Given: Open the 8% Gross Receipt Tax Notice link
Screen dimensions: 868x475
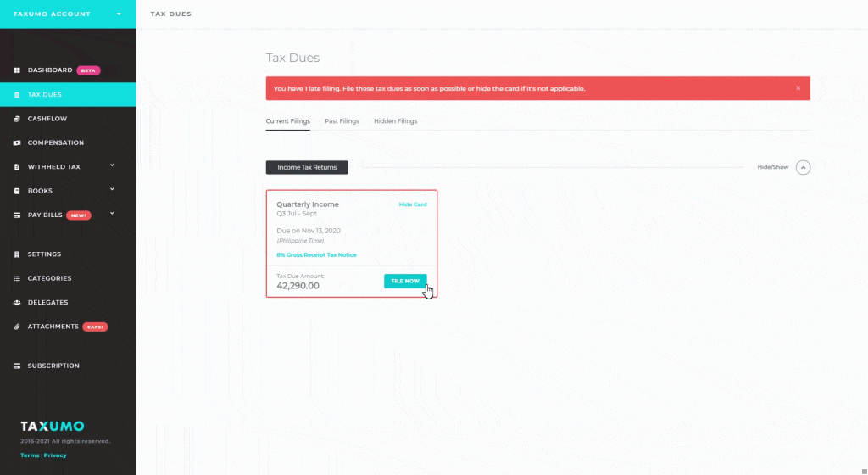Looking at the screenshot, I should [x=317, y=255].
